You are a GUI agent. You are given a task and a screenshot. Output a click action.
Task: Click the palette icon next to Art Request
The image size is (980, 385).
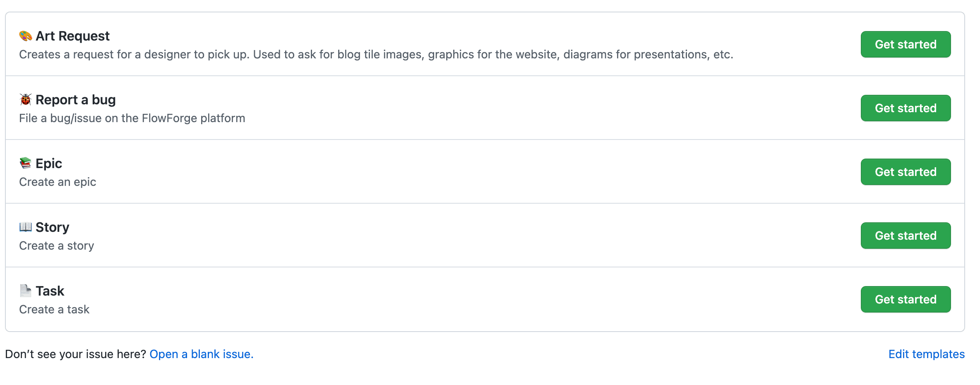pyautogui.click(x=25, y=36)
